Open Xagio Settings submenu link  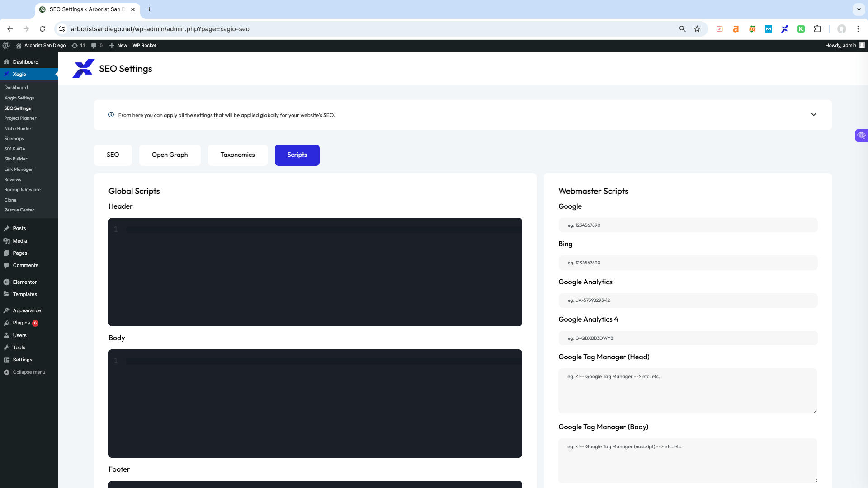coord(19,98)
